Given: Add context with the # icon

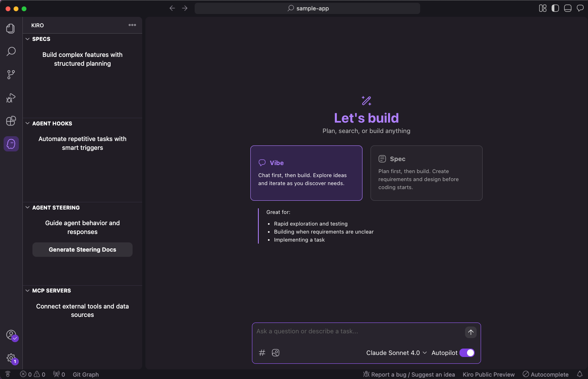Looking at the screenshot, I should click(x=262, y=353).
